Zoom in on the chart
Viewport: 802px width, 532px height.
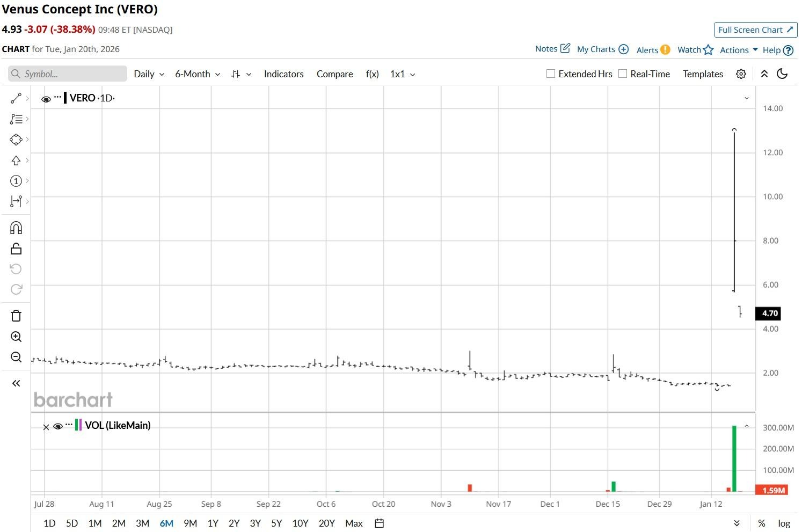[16, 337]
